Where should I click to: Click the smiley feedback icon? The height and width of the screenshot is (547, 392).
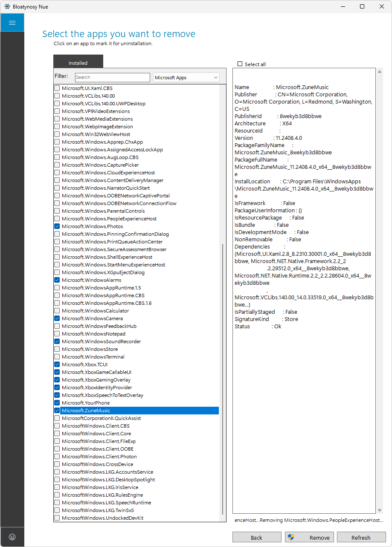pyautogui.click(x=12, y=537)
